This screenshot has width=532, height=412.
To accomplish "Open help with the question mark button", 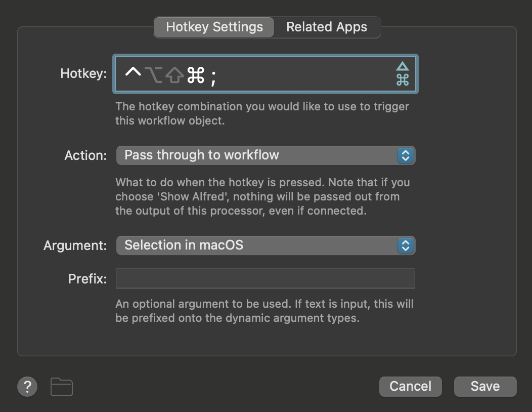I will [27, 387].
